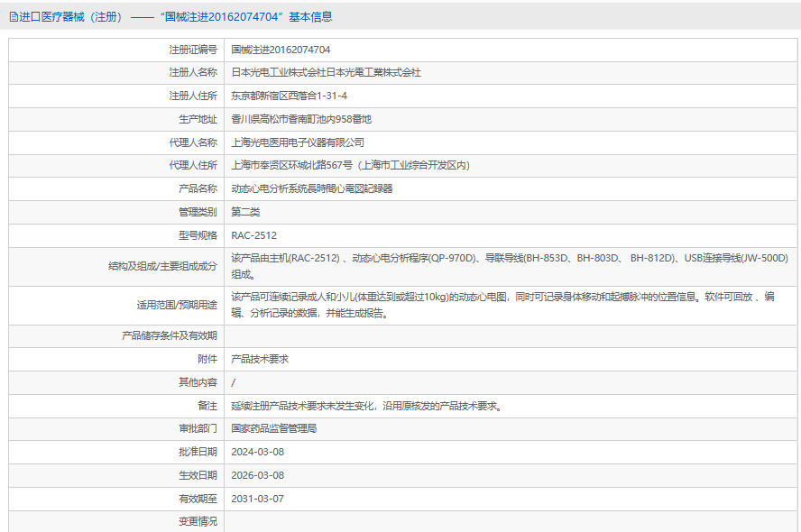Select intended use text starting 该产品可连续记录
Viewport: 801px width, 532px height.
(x=503, y=306)
